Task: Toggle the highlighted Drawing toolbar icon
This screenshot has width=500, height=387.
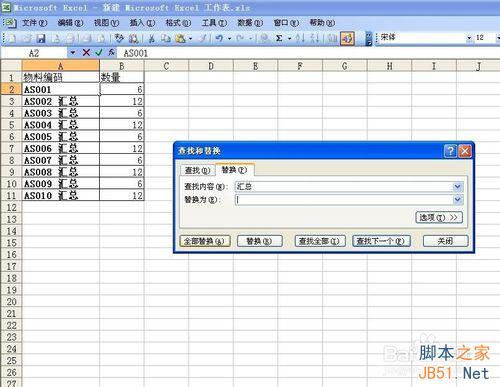Action: pyautogui.click(x=347, y=39)
